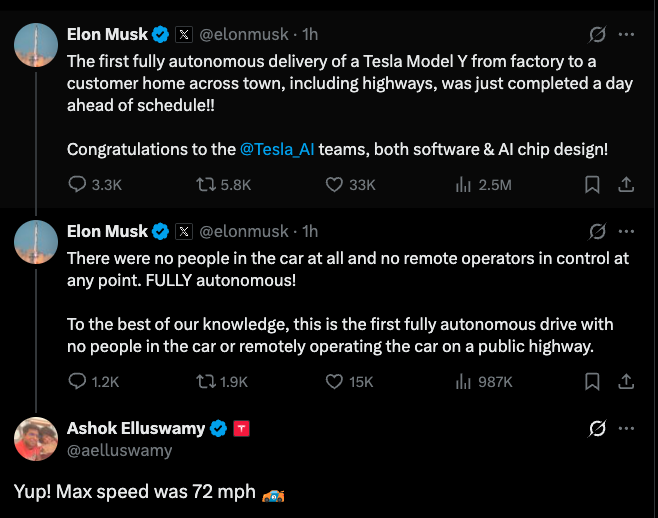Open more options on Ashok Elluswamy's tweet
The image size is (658, 518).
click(x=627, y=428)
